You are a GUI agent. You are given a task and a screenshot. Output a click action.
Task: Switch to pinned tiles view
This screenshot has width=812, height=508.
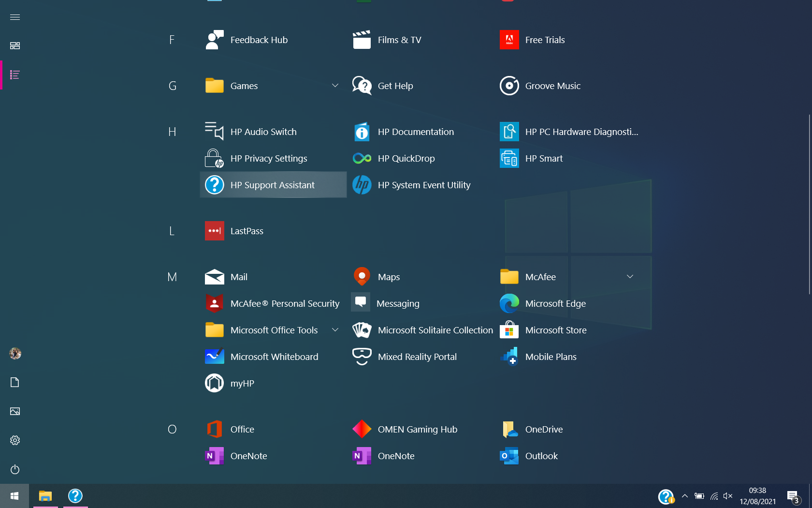15,45
